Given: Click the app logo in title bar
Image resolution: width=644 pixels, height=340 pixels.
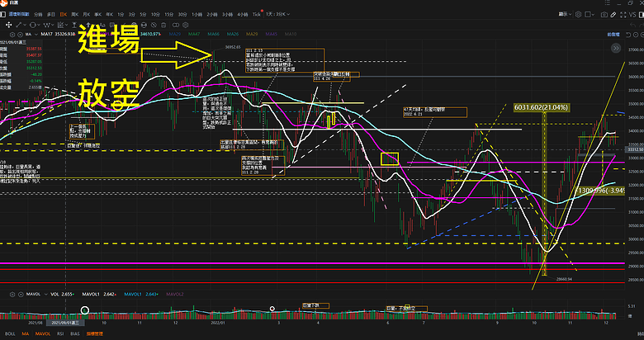Looking at the screenshot, I should coord(5,4).
